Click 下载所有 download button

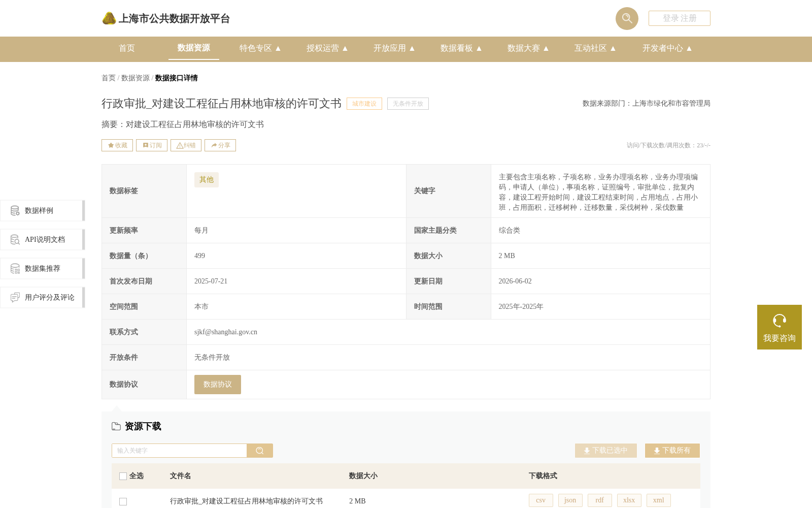pos(672,451)
